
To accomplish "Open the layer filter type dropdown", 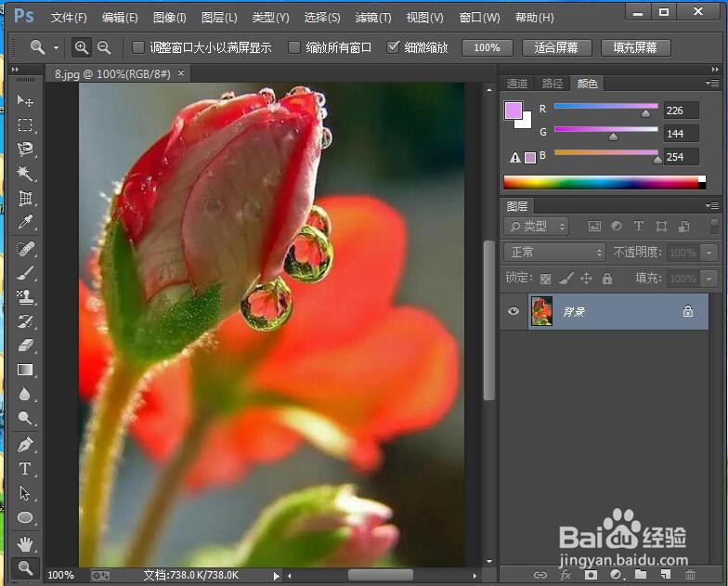I will 537,227.
